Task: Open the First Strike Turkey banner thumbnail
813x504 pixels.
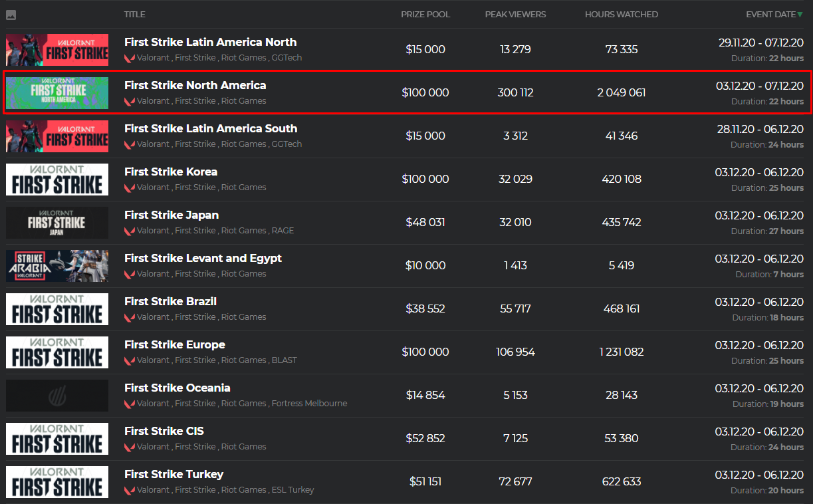Action: click(x=57, y=482)
